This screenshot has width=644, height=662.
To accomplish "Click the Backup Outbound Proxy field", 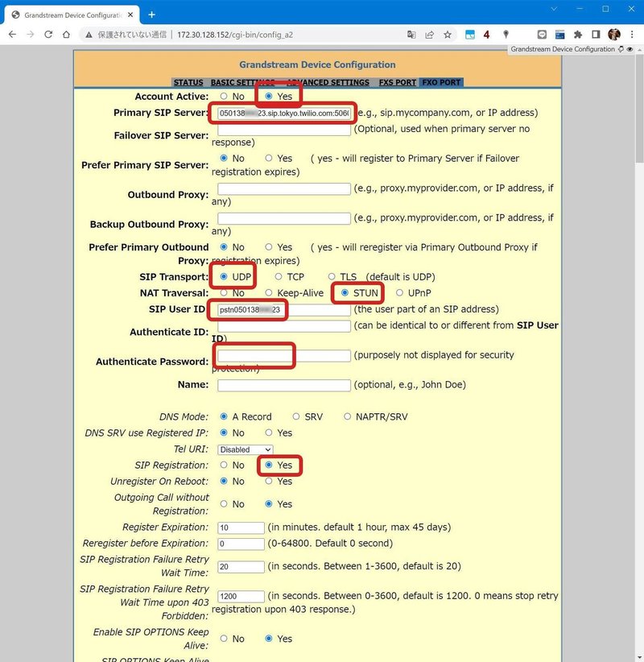I will (284, 218).
